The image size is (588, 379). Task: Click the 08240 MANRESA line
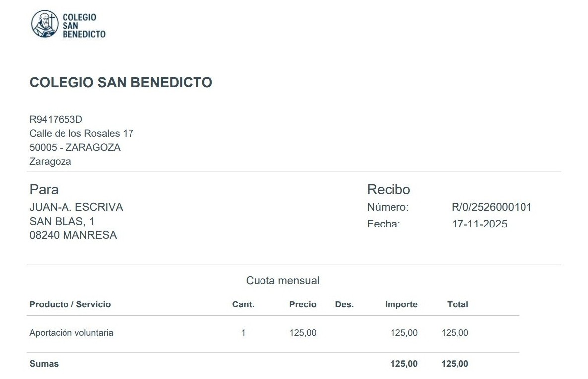[x=73, y=235]
